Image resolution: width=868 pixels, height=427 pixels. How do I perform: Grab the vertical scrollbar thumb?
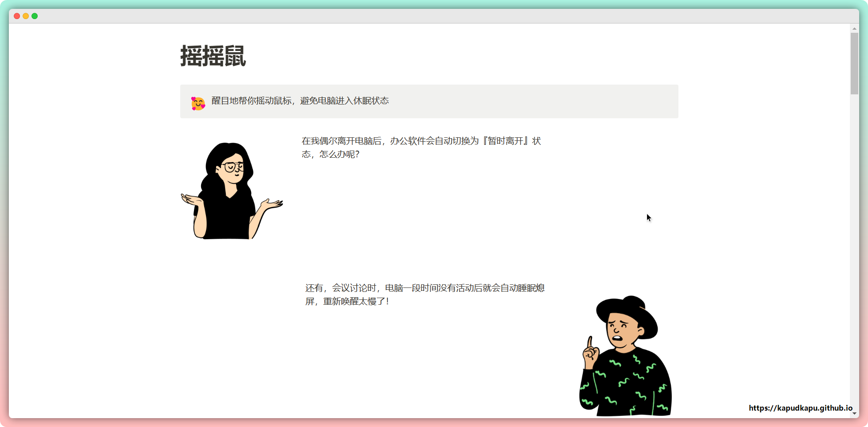point(854,63)
